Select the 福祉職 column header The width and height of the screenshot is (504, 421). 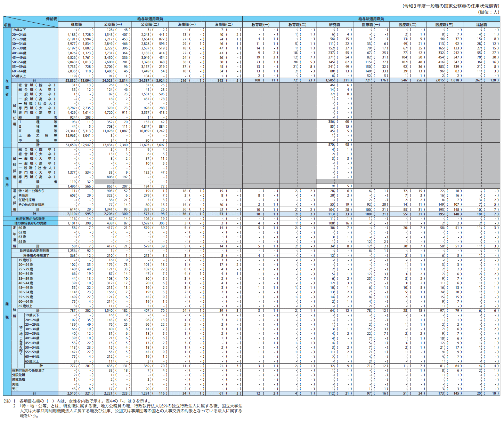tap(481, 25)
